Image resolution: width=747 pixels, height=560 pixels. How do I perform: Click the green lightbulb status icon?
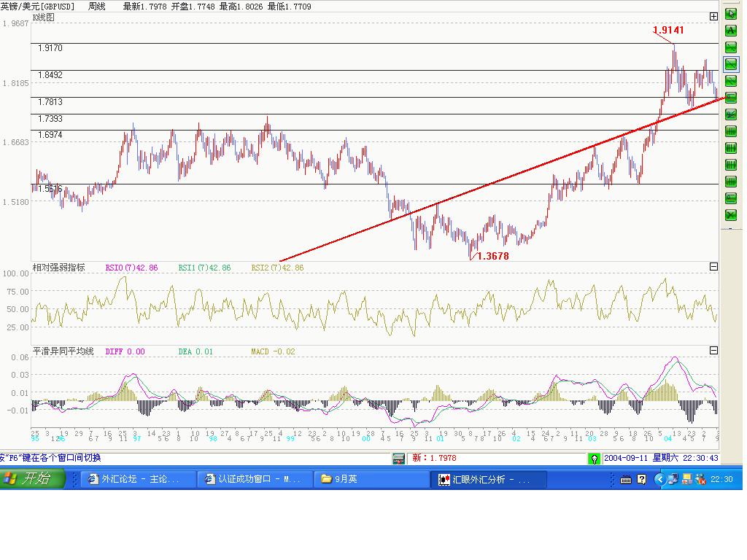(x=595, y=459)
